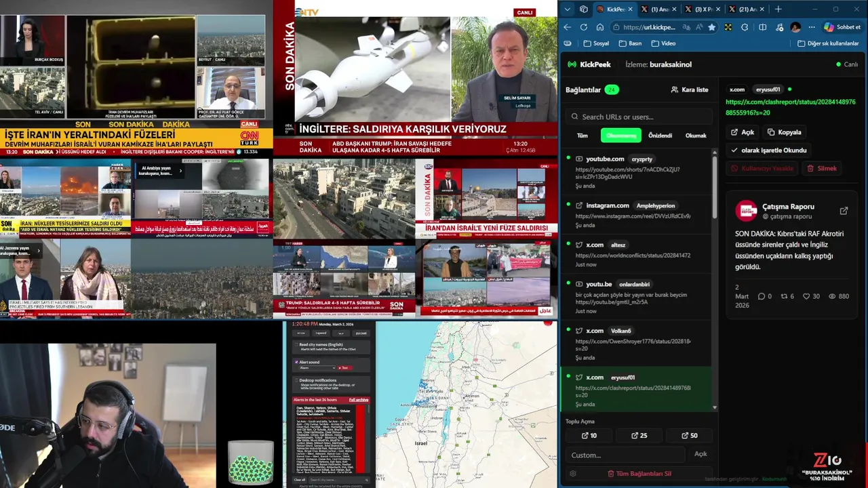Screen dimensions: 868x488
Task: Open the Full archive link
Action: (359, 400)
